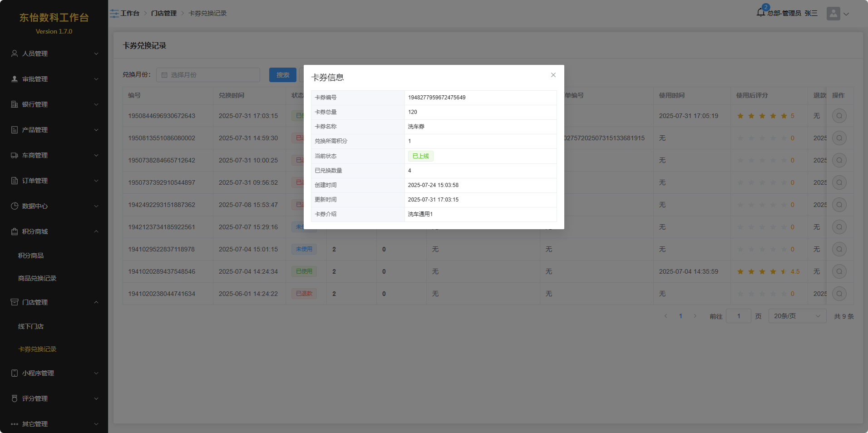Click the five-star rating in first row
The height and width of the screenshot is (433, 868).
coord(762,116)
